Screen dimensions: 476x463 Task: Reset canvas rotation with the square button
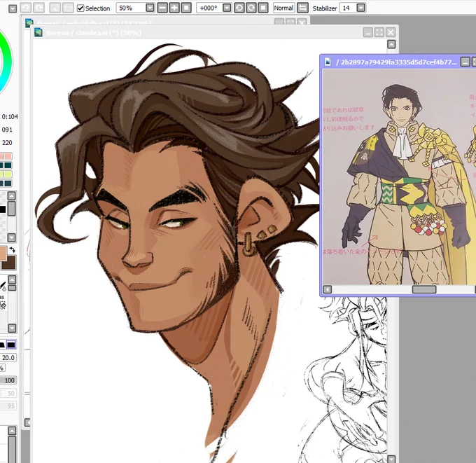coord(263,8)
